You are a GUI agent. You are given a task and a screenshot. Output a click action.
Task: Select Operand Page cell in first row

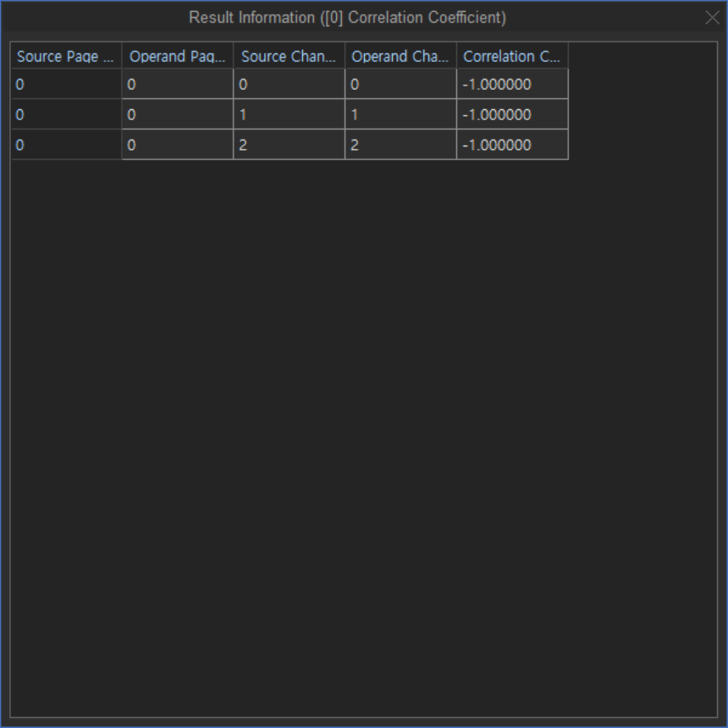pos(178,85)
